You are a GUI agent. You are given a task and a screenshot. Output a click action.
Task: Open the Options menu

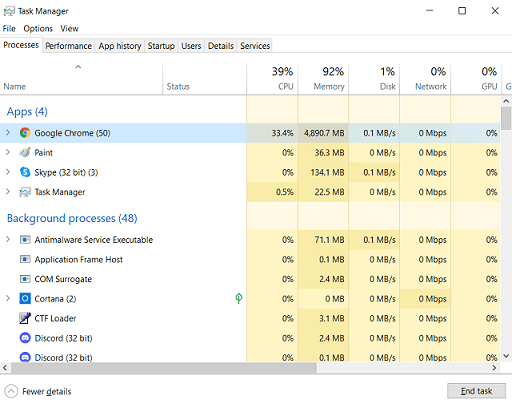coord(38,29)
